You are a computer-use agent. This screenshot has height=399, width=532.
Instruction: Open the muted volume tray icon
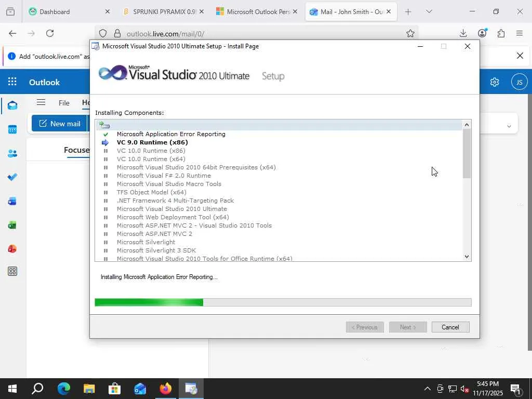(464, 389)
